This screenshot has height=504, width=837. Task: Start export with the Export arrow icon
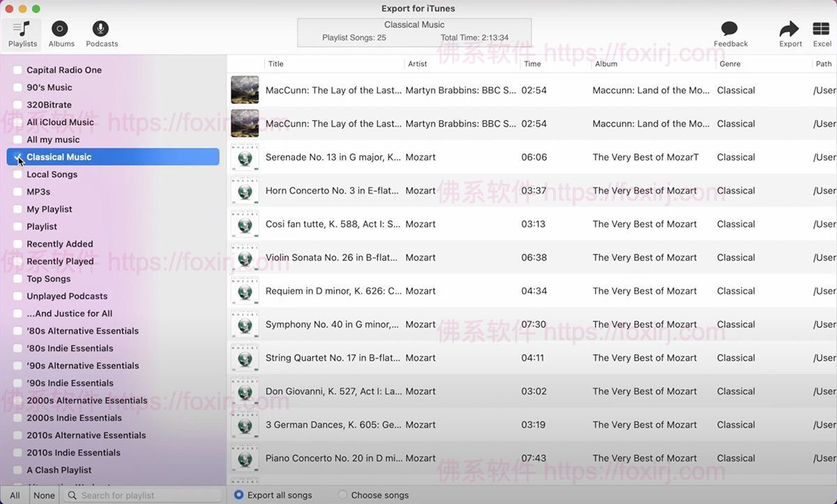pos(789,30)
